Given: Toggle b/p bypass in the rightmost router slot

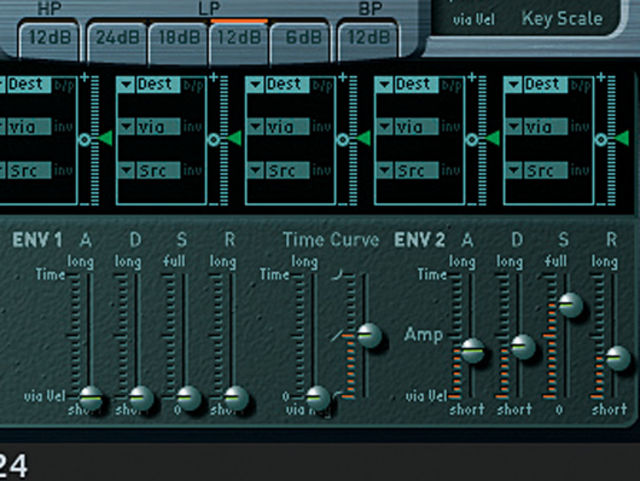Looking at the screenshot, I should click(580, 85).
